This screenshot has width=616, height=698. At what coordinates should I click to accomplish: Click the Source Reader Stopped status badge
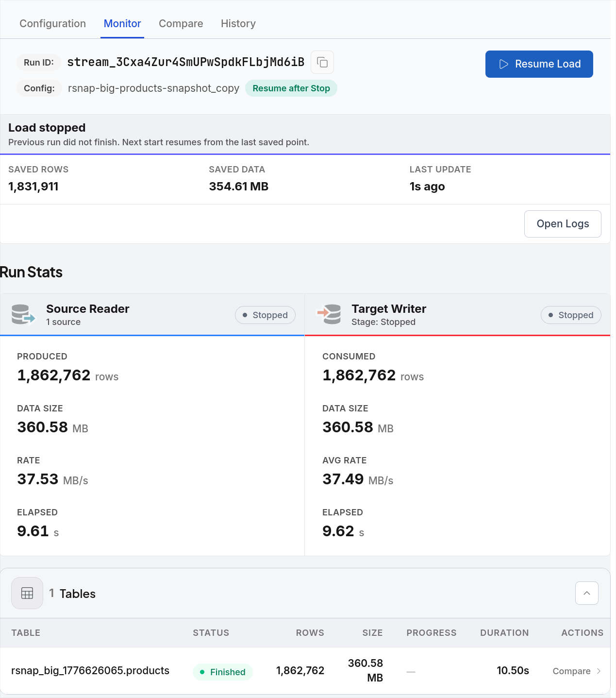click(x=265, y=315)
